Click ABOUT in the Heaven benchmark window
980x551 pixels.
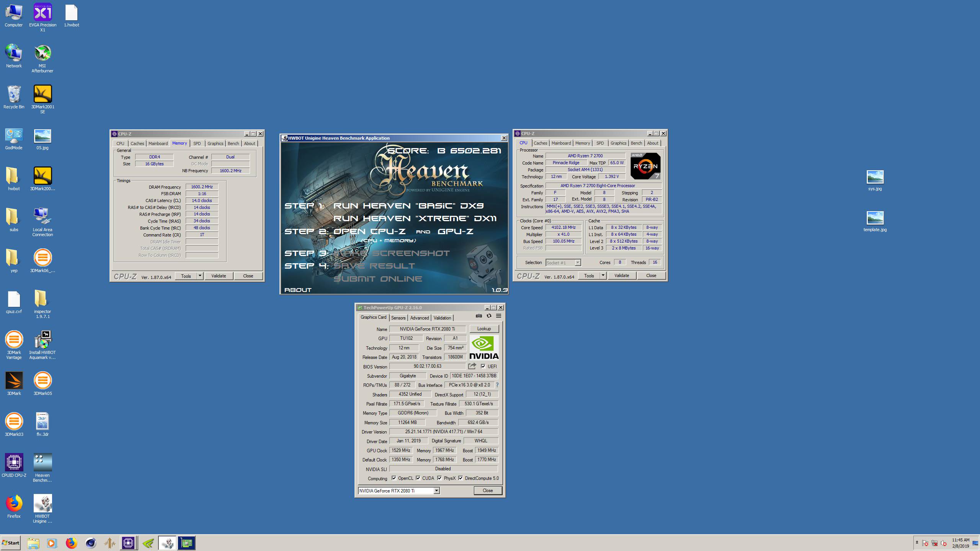298,290
